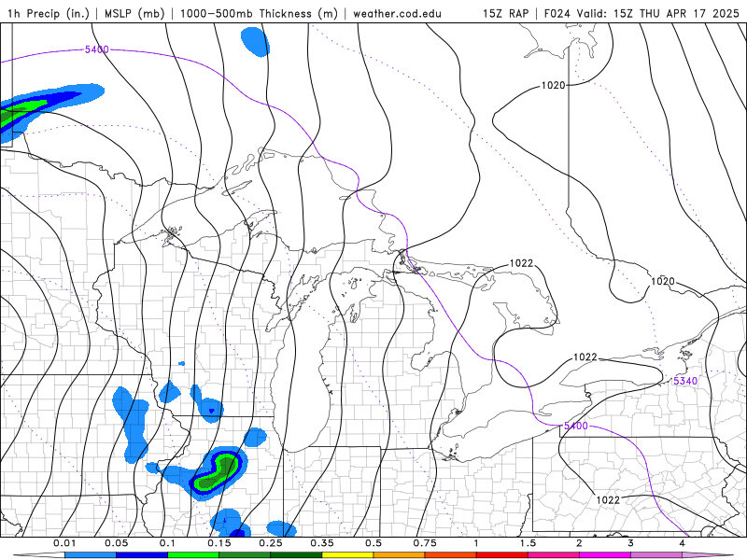The height and width of the screenshot is (560, 747).
Task: Click the dark green legend swatch (0.25-0.35)
Action: point(296,555)
